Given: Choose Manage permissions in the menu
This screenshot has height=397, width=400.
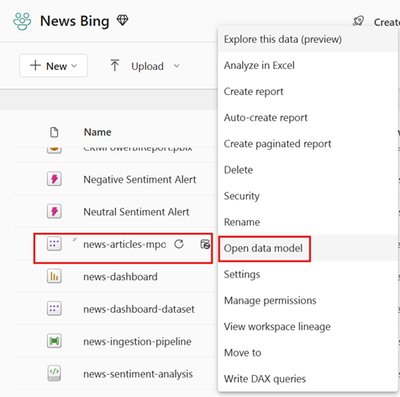Looking at the screenshot, I should point(270,301).
